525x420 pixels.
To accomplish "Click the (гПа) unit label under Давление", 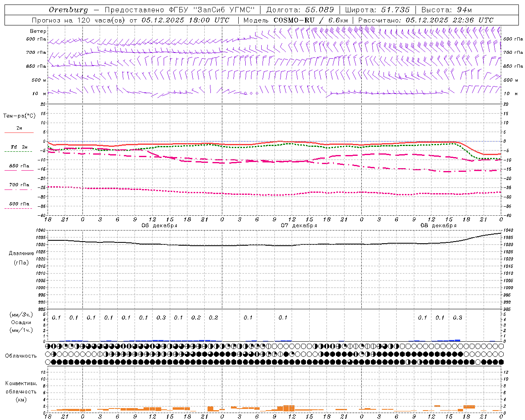I will coord(21,262).
